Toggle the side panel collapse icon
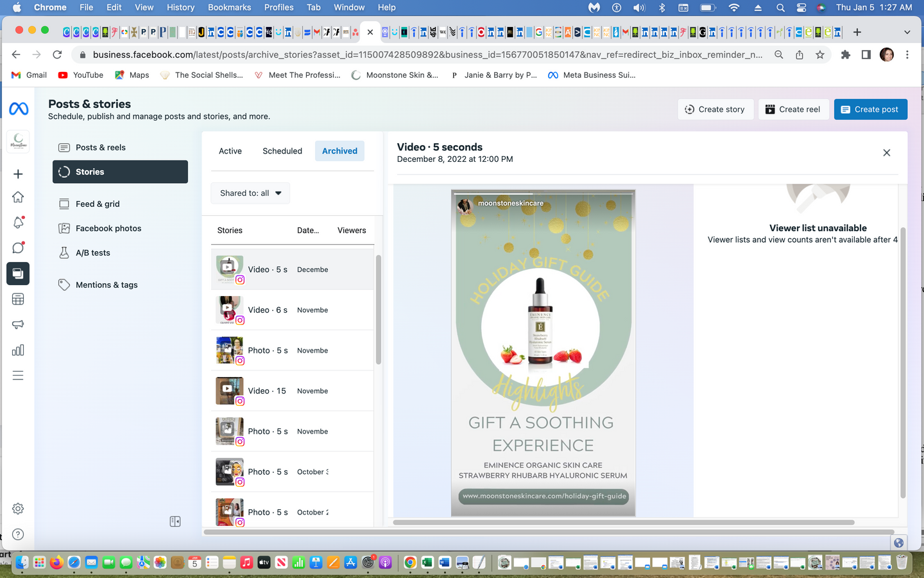The image size is (924, 578). [175, 521]
